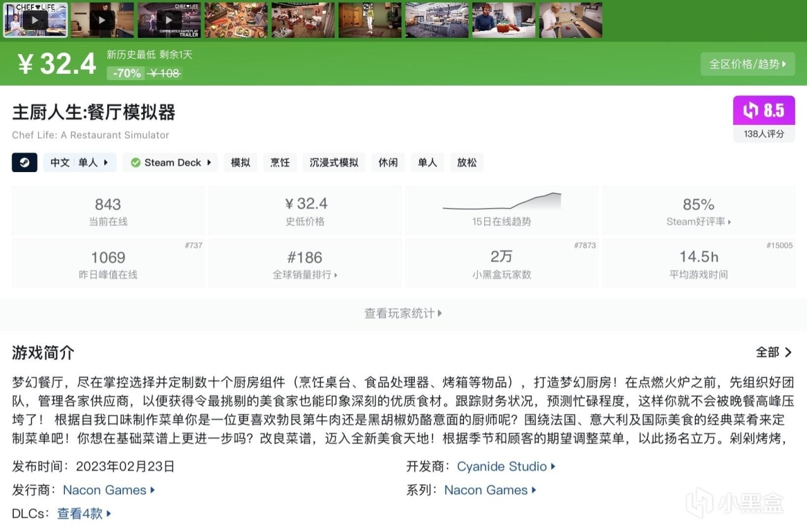This screenshot has height=532, width=807.
Task: Click the 新历史最低 剩余1天 notice
Action: click(x=149, y=55)
